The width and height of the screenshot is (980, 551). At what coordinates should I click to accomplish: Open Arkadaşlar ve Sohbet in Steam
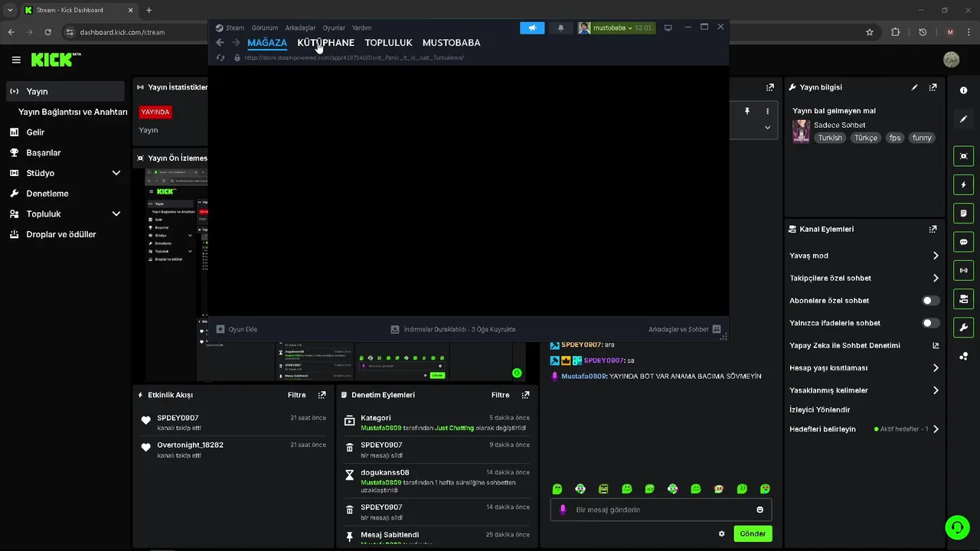684,329
